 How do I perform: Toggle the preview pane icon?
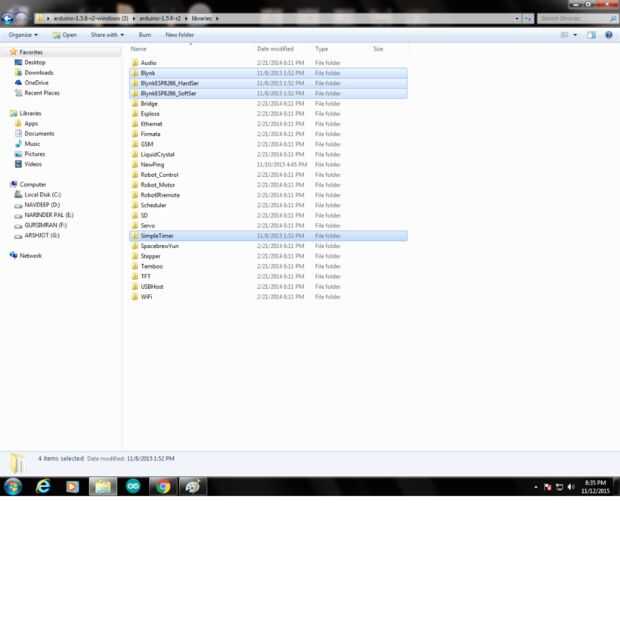[x=591, y=35]
